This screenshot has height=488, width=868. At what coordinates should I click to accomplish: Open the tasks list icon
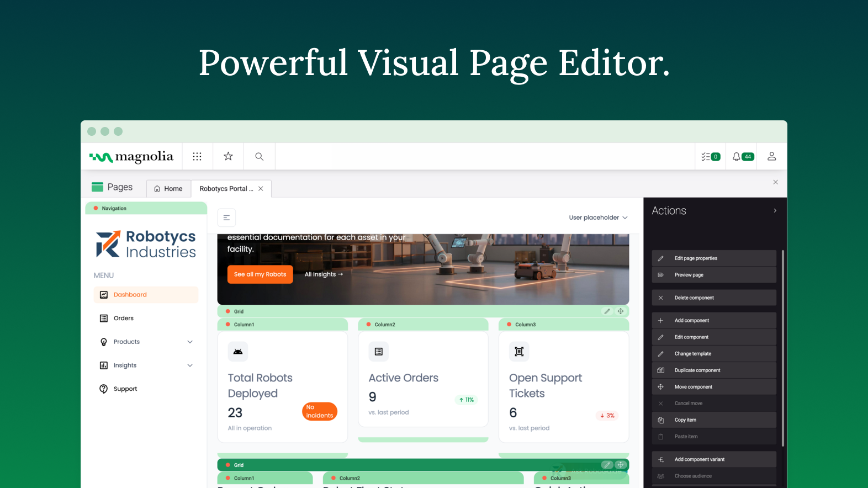(x=710, y=157)
